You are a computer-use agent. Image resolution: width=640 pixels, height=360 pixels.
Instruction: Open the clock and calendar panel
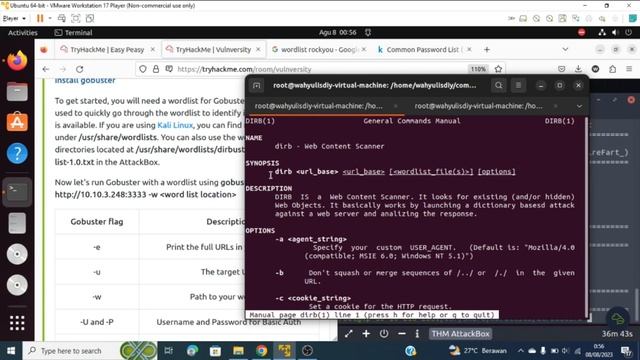point(337,32)
